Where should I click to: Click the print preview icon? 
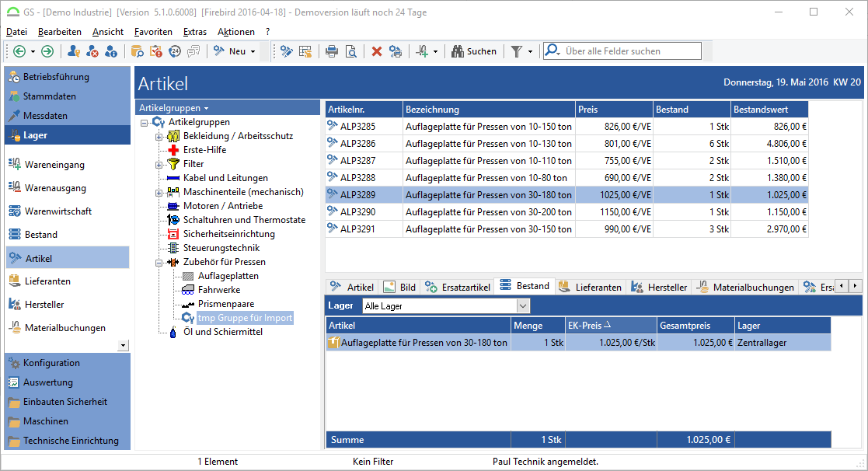pos(351,51)
